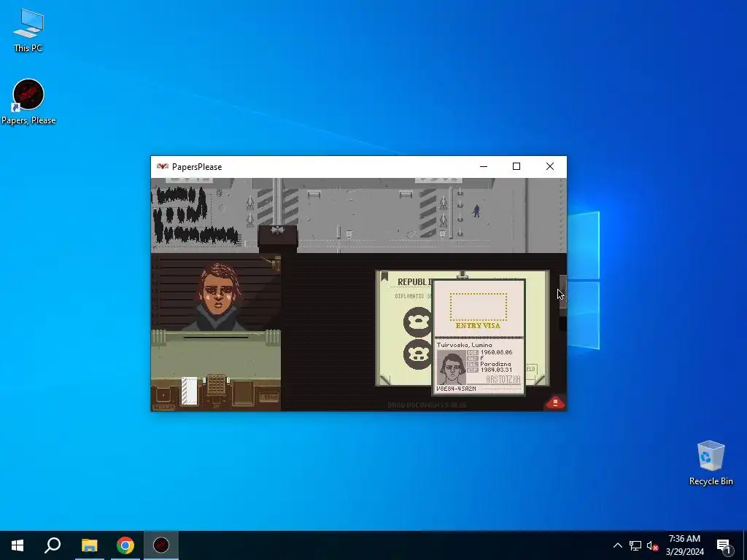Open the taskbar clock showing 7:36 AM
Viewport: 747px width, 560px height.
coord(684,545)
